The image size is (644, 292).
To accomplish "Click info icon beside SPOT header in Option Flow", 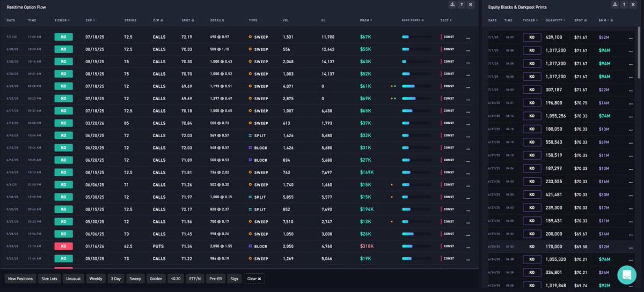I will click(x=193, y=20).
